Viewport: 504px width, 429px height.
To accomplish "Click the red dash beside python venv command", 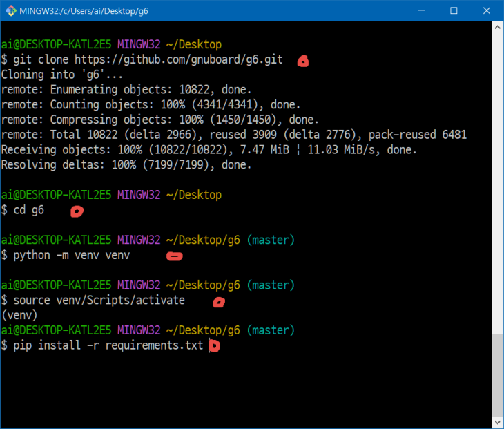I will pyautogui.click(x=175, y=256).
